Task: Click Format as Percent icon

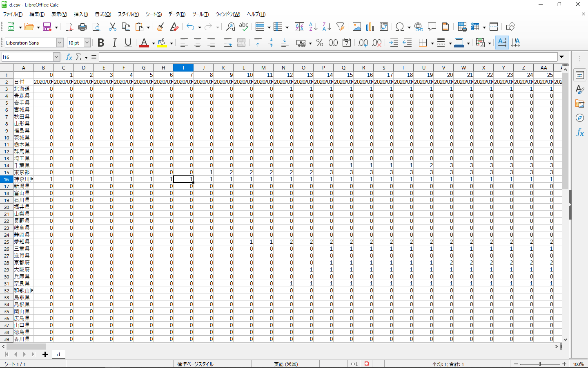Action: click(x=320, y=43)
